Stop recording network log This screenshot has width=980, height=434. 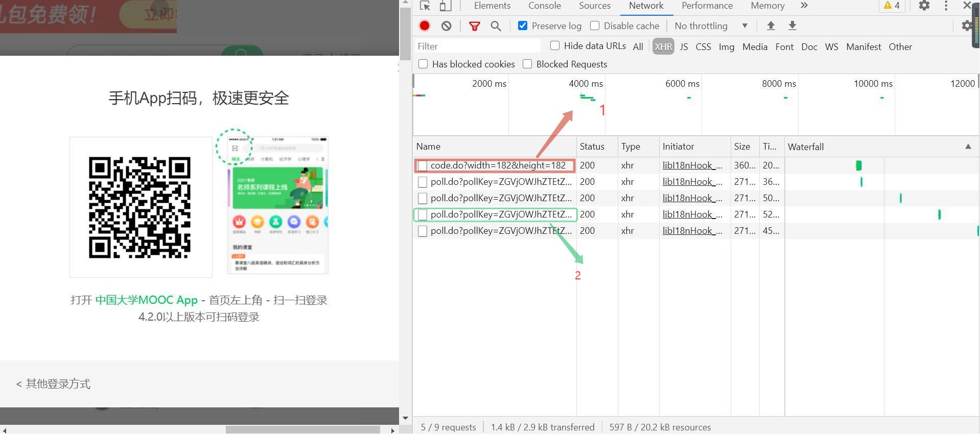pos(425,26)
